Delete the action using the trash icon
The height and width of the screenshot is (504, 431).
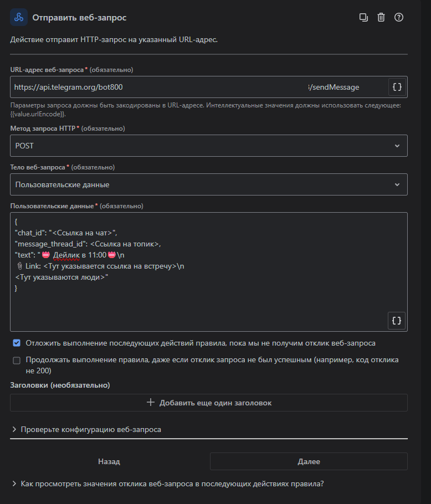tap(381, 18)
